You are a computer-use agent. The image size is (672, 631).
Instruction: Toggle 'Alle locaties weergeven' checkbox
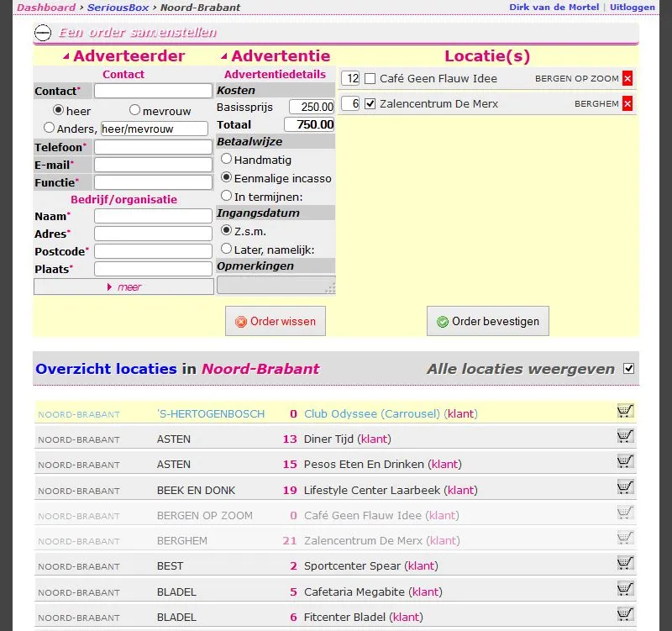pyautogui.click(x=628, y=369)
